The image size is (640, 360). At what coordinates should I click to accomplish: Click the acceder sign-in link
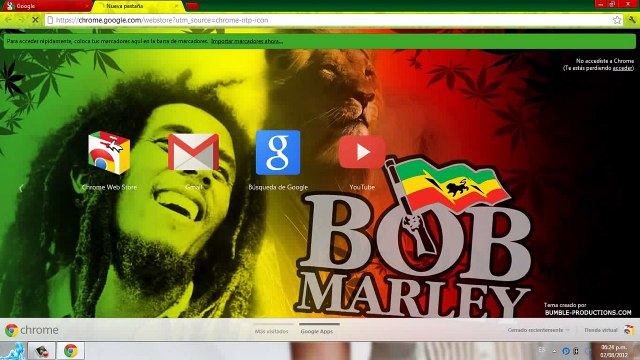(622, 68)
